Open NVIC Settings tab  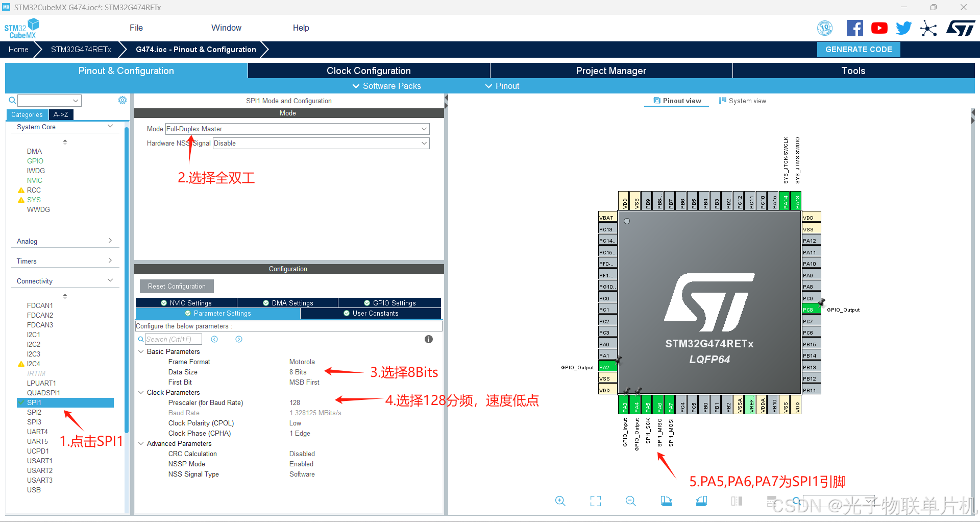click(x=186, y=303)
